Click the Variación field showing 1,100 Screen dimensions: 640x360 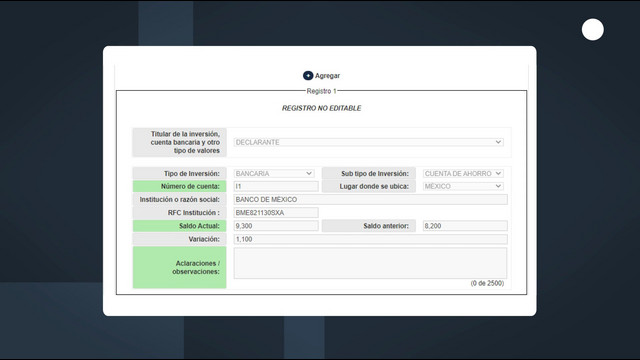(371, 239)
